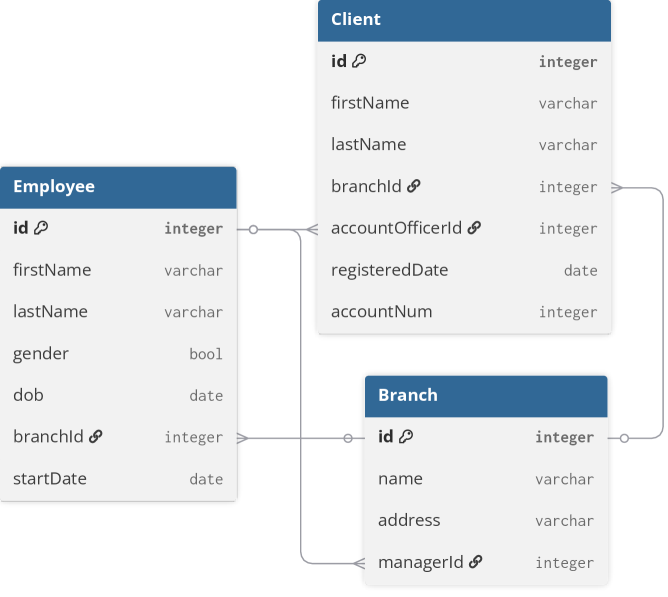Click the accountNum row in Client

(382, 311)
